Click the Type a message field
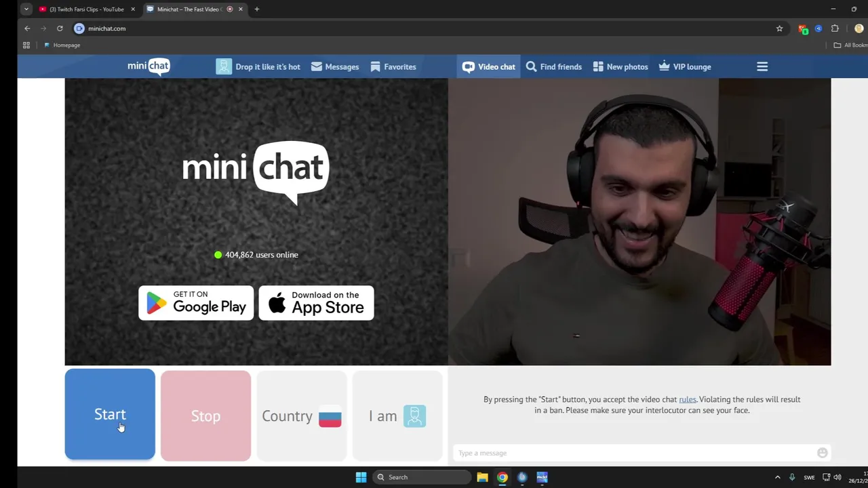 pos(634,453)
